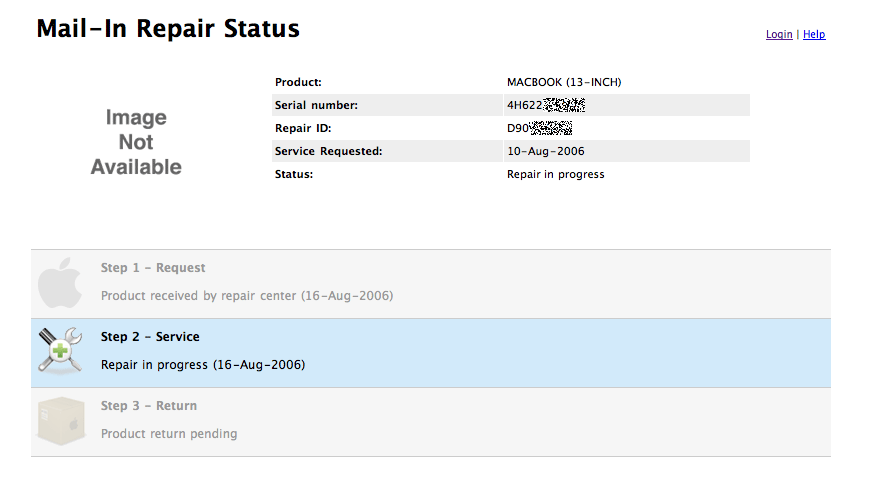This screenshot has height=483, width=896.
Task: Click the Step 3 - Return title
Action: pos(149,406)
